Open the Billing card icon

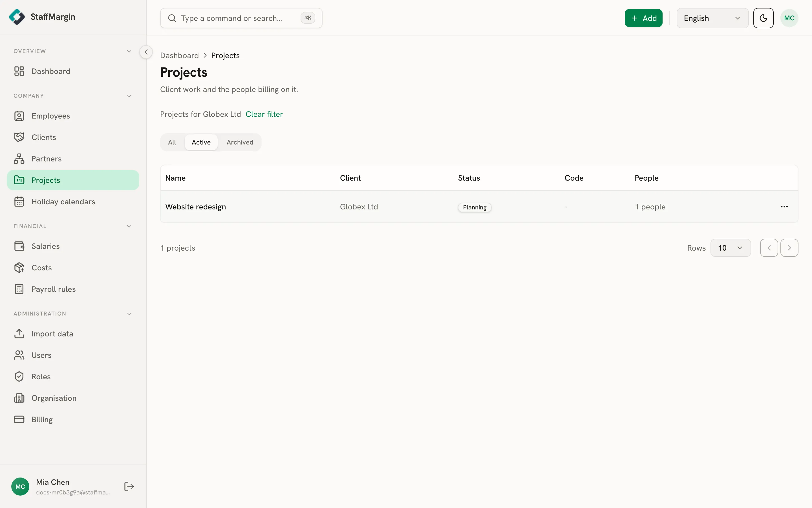click(19, 420)
